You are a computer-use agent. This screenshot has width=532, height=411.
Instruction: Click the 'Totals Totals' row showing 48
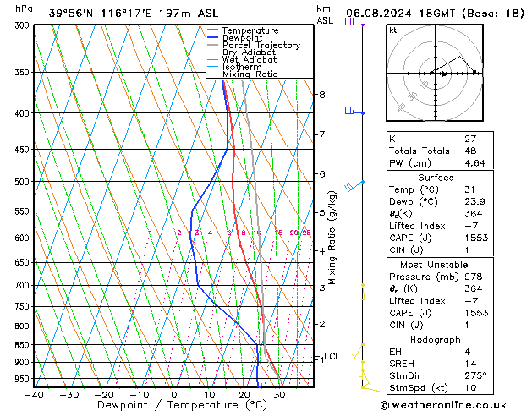pos(440,151)
